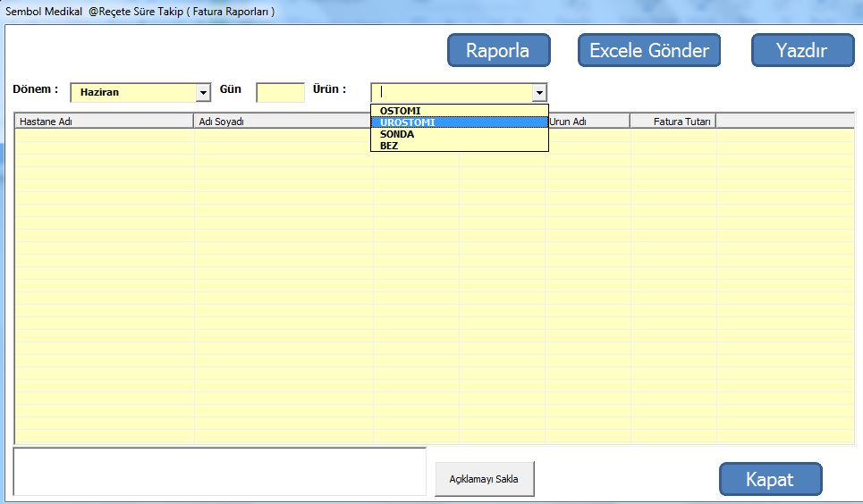Click the Raporla button
Image resolution: width=863 pixels, height=504 pixels.
click(x=498, y=50)
